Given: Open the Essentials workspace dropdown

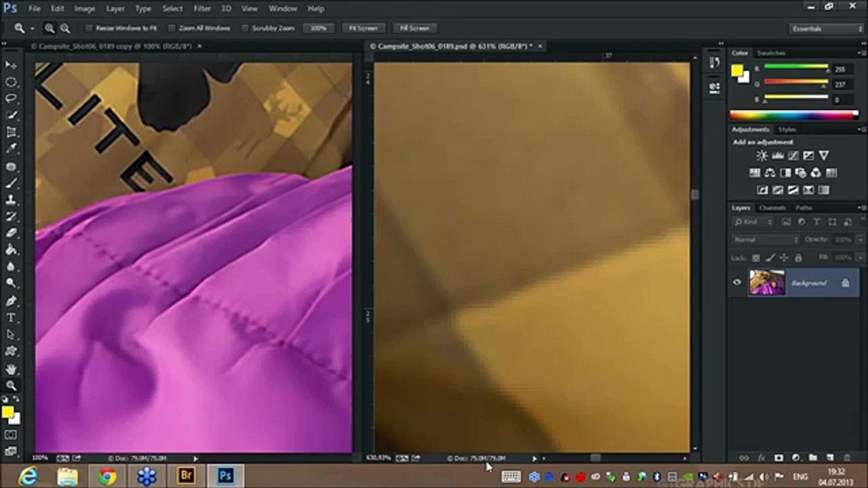Looking at the screenshot, I should tap(827, 28).
